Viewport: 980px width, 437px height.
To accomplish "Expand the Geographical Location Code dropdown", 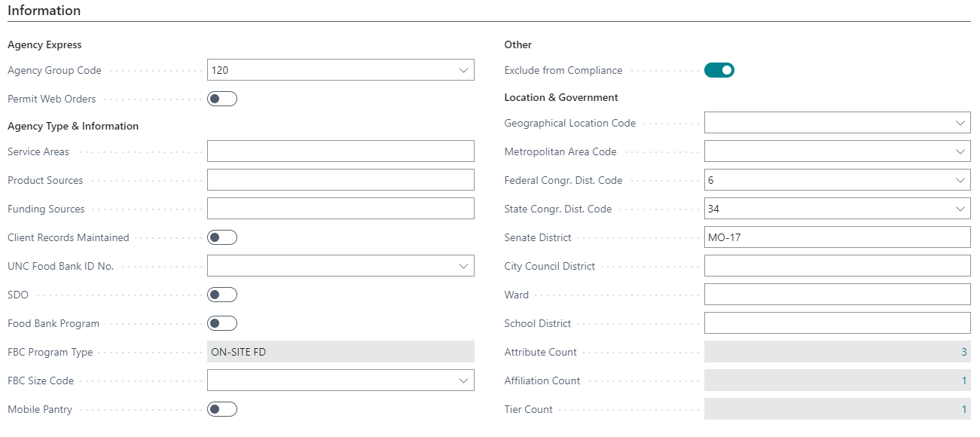I will click(x=960, y=123).
